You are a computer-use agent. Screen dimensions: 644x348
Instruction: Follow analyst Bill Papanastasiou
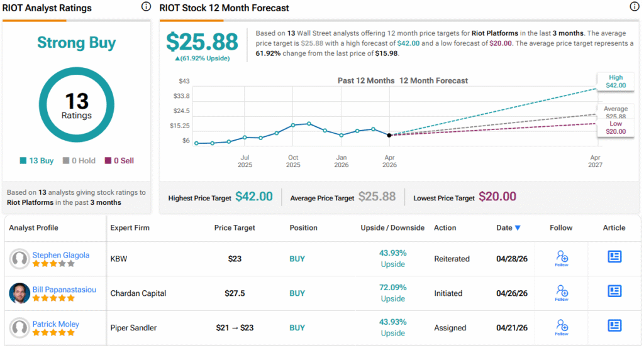pos(562,293)
